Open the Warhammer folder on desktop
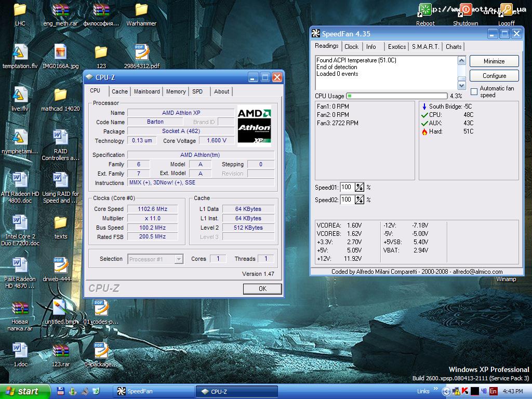This screenshot has height=399, width=532. 141,10
